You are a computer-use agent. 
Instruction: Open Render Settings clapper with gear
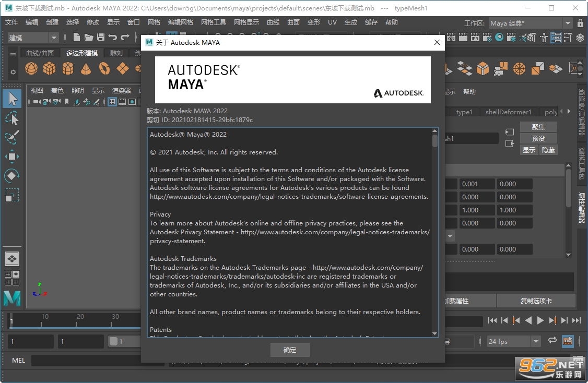pyautogui.click(x=487, y=37)
